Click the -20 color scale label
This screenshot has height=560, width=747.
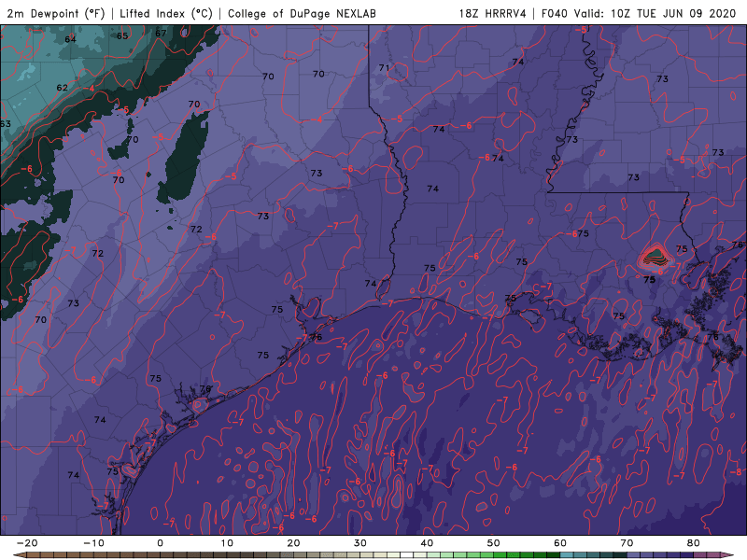27,543
